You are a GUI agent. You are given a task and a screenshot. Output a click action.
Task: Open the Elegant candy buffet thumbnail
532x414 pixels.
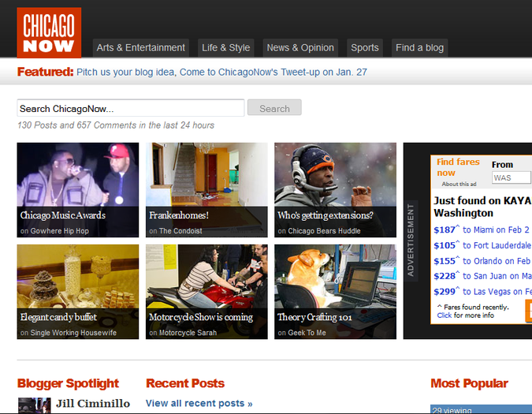78,292
